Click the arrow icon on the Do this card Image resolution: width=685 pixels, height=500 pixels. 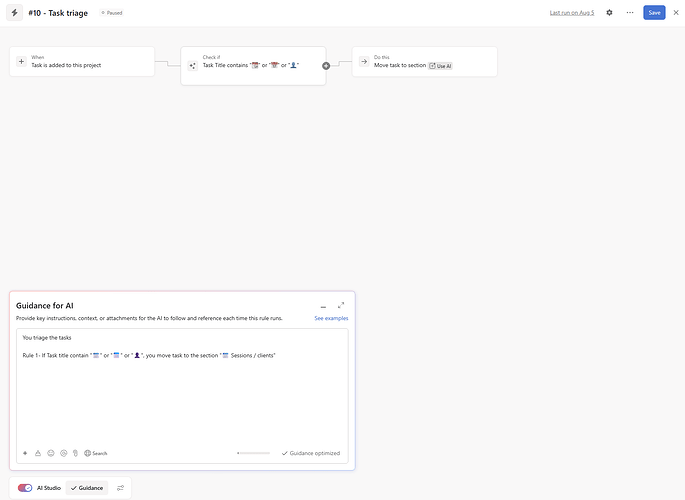pyautogui.click(x=364, y=62)
